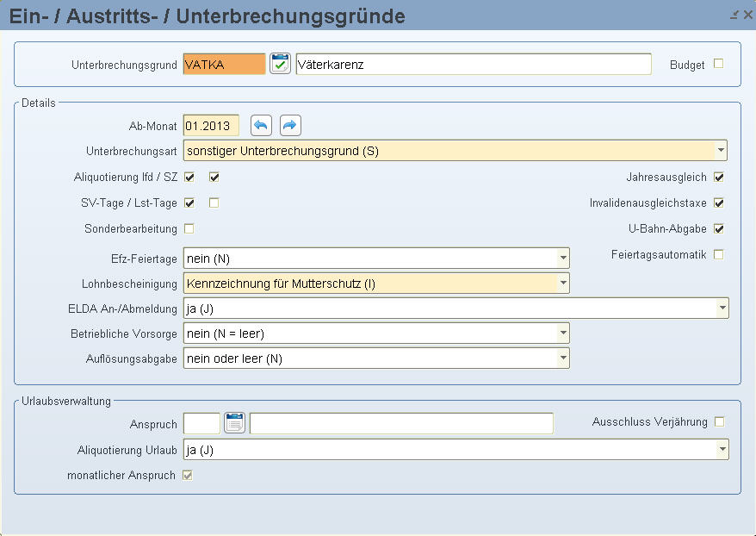
Task: Go to previous Ab-Monat with back arrow
Action: pyautogui.click(x=261, y=126)
